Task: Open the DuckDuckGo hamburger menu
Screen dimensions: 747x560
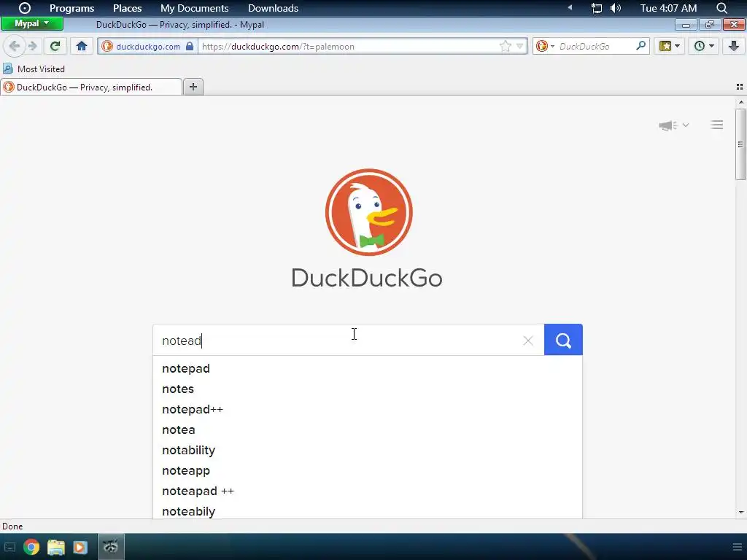Action: (716, 125)
